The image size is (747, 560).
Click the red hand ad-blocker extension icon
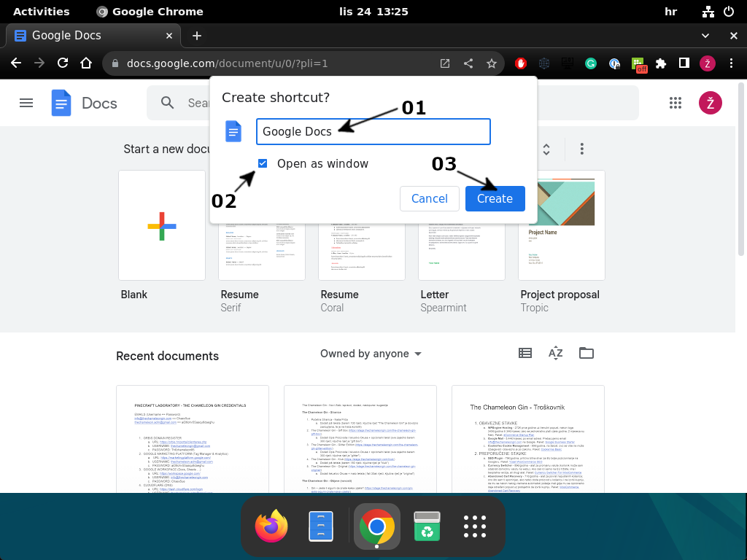pyautogui.click(x=521, y=63)
